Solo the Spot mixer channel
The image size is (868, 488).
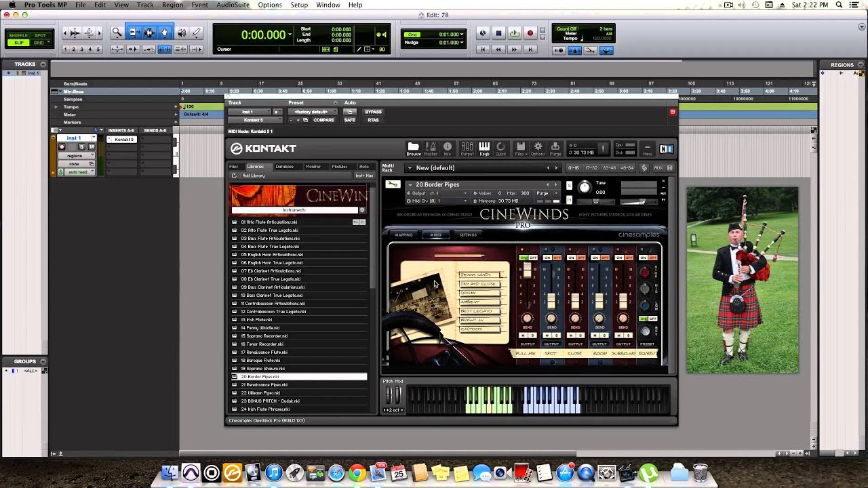(555, 335)
